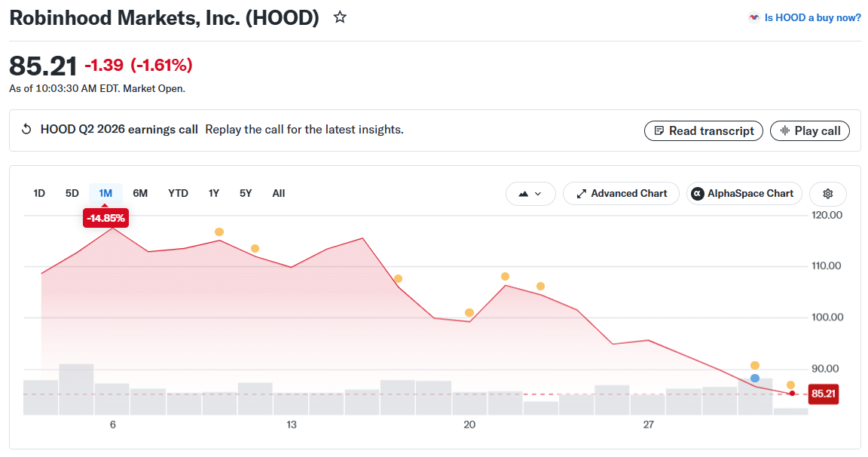This screenshot has height=457, width=868.
Task: Select the 5D range tab
Action: click(x=72, y=193)
